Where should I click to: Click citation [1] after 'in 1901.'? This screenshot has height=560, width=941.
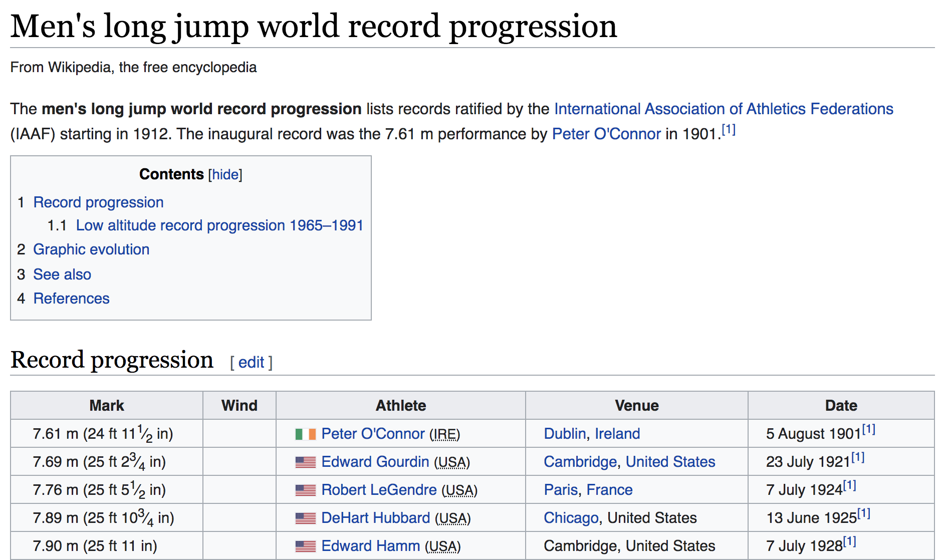coord(729,130)
